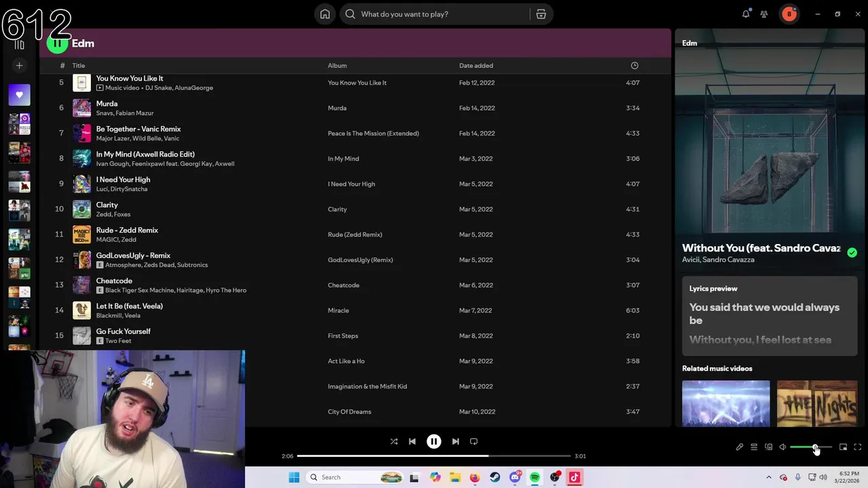Open OBS from the taskbar
Image resolution: width=868 pixels, height=488 pixels.
555,477
